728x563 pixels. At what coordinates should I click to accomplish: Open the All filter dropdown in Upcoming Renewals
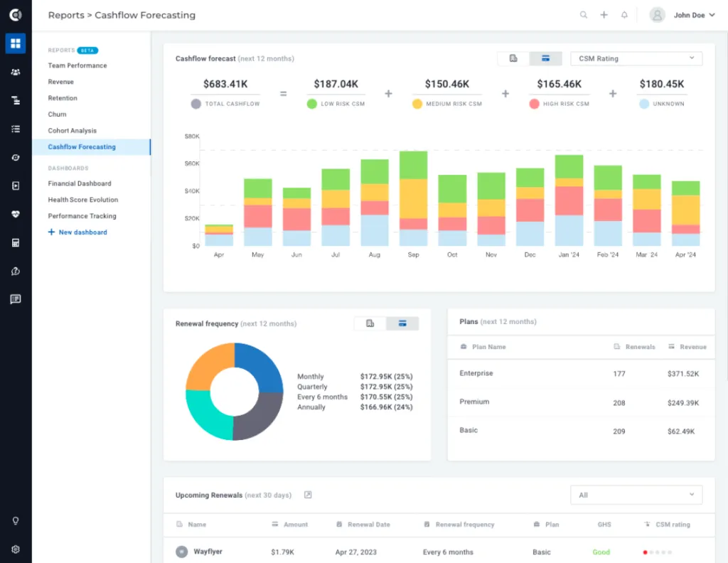(636, 495)
